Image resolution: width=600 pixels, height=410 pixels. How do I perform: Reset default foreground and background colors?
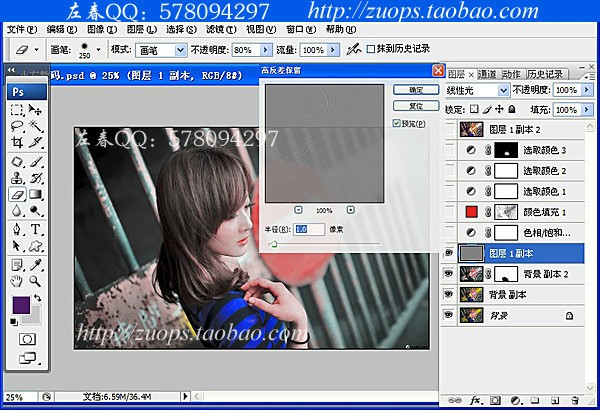(14, 322)
